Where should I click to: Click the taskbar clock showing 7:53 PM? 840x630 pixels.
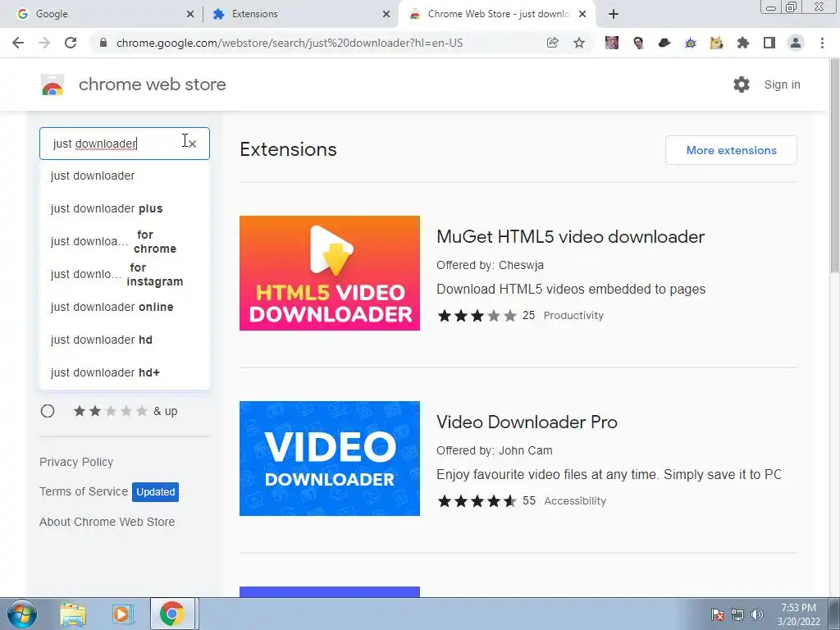[x=798, y=614]
